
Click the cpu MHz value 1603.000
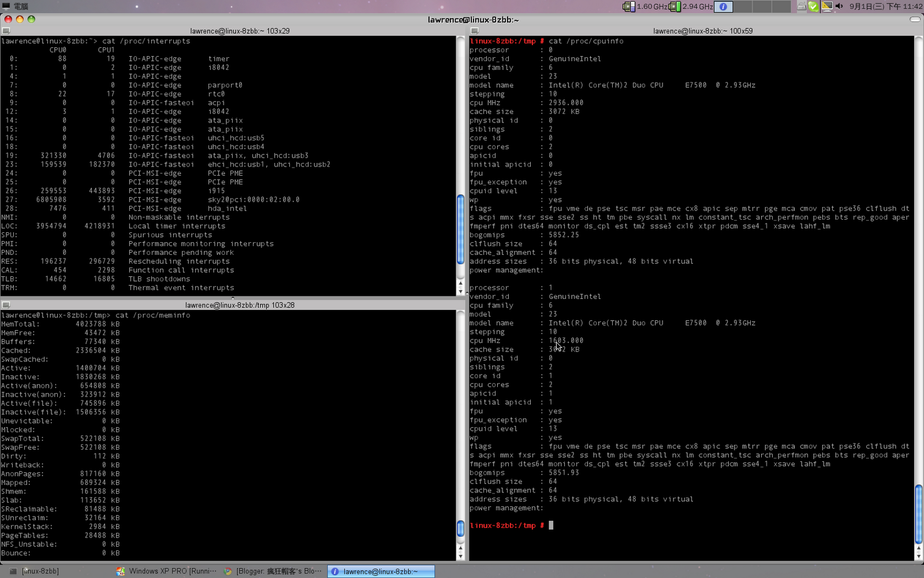tap(566, 340)
